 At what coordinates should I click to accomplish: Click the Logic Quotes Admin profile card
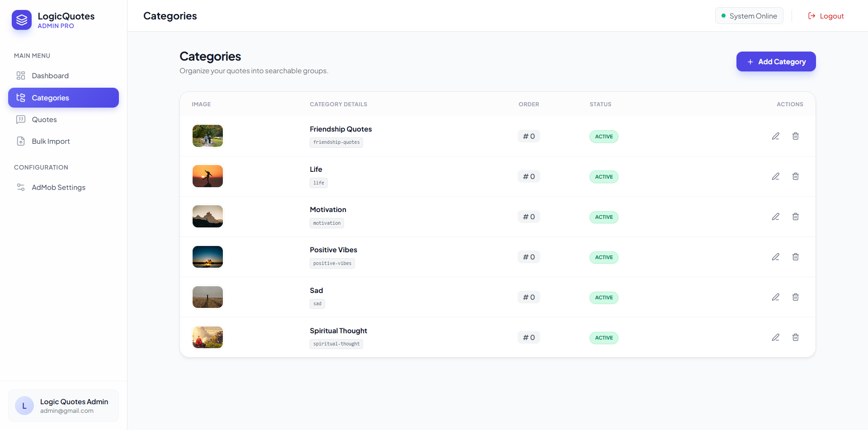pyautogui.click(x=63, y=406)
